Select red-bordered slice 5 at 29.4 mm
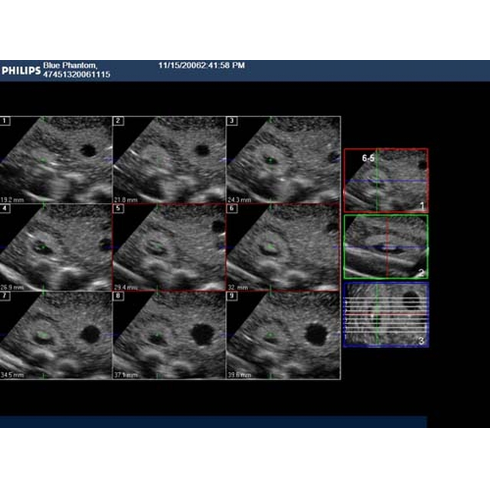The width and height of the screenshot is (490, 490). pos(169,247)
